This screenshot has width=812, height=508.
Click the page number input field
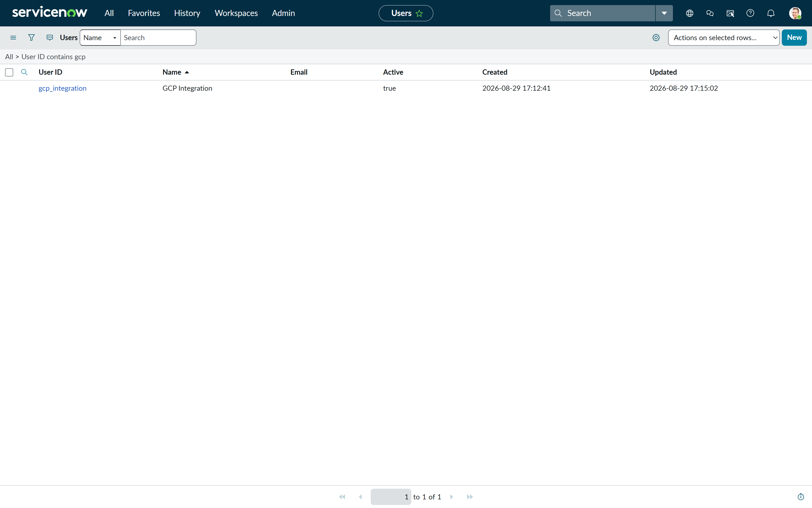tap(391, 497)
